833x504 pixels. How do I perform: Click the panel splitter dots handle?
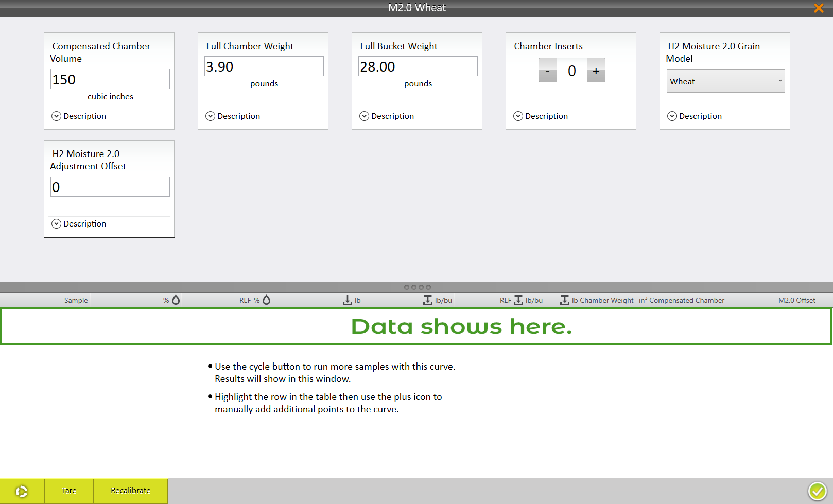click(x=417, y=287)
